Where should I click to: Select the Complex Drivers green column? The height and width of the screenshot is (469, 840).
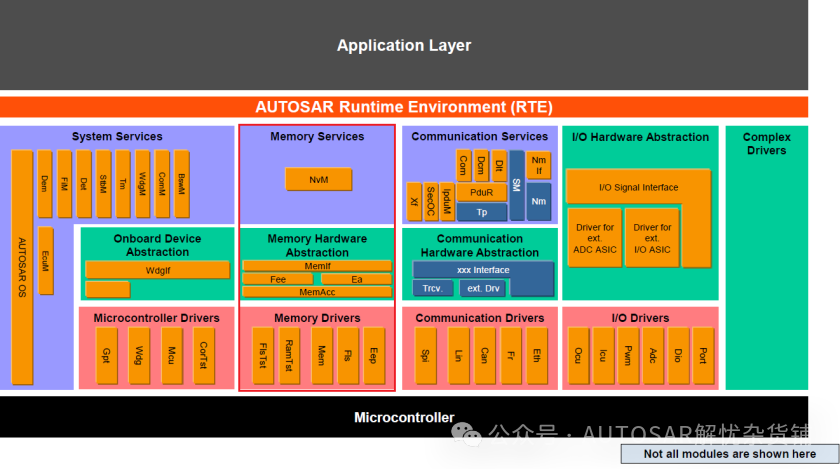pos(766,260)
